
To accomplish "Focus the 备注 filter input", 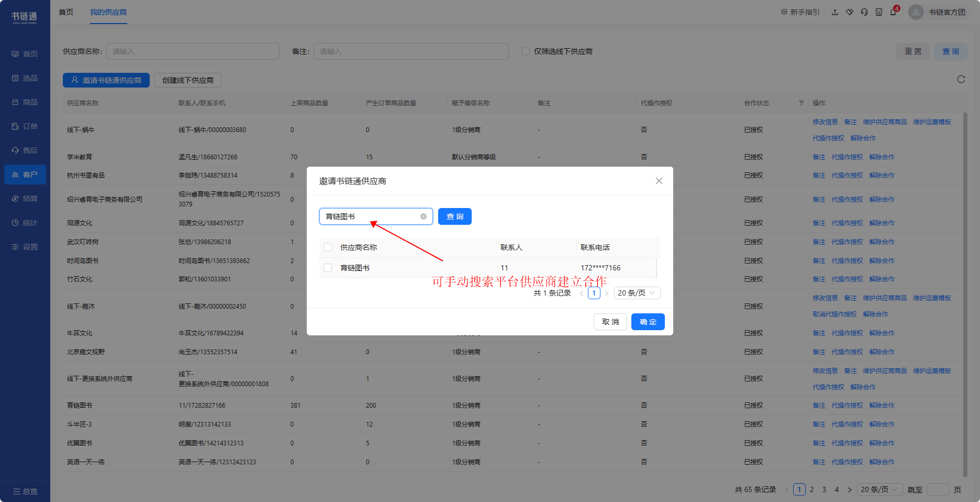I will coord(411,51).
